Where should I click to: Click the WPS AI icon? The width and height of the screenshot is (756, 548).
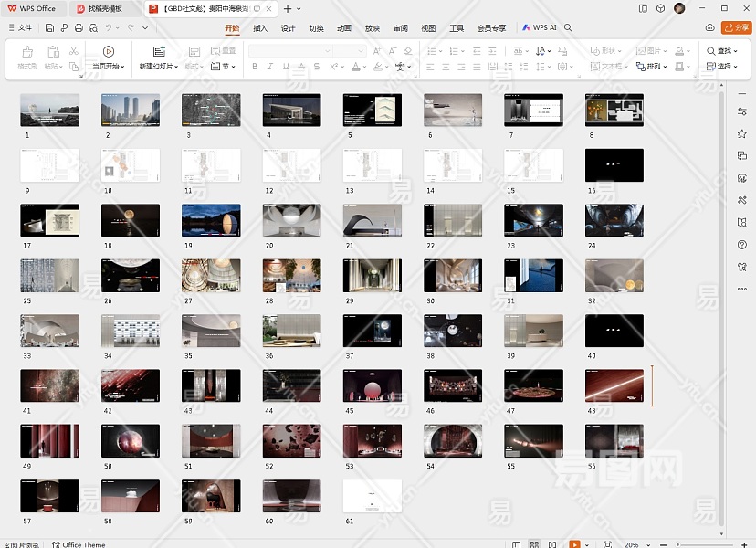(x=528, y=28)
